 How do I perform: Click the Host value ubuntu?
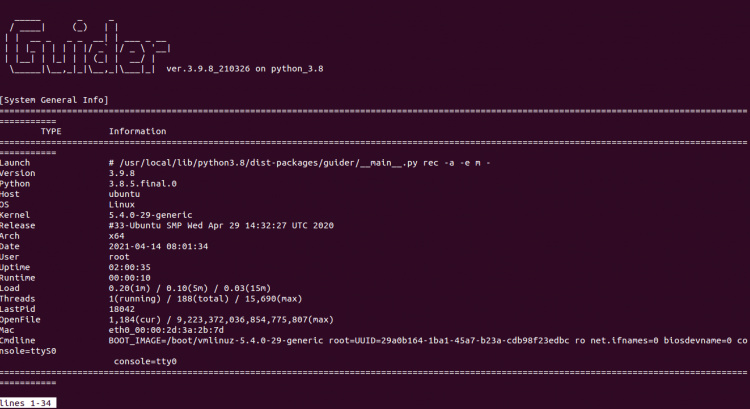(125, 194)
